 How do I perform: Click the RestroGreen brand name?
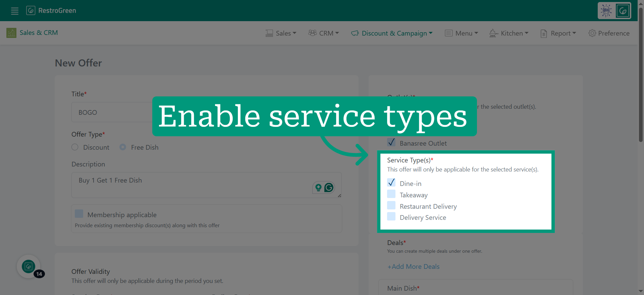coord(57,11)
